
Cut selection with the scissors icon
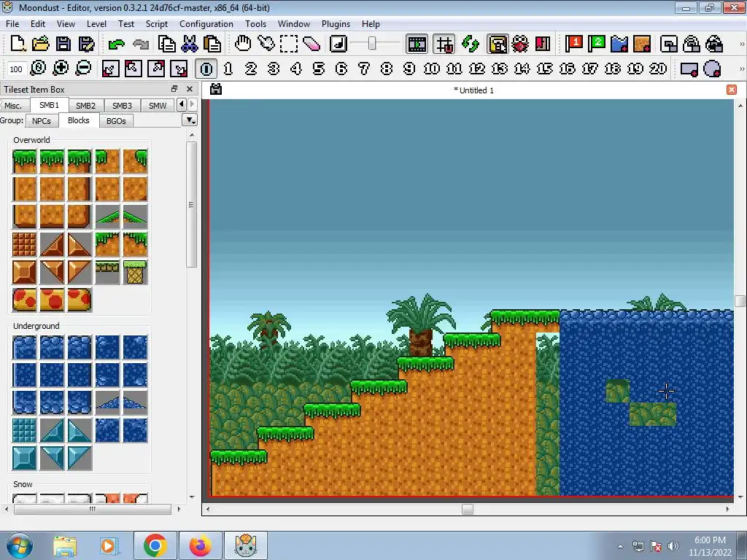(189, 44)
